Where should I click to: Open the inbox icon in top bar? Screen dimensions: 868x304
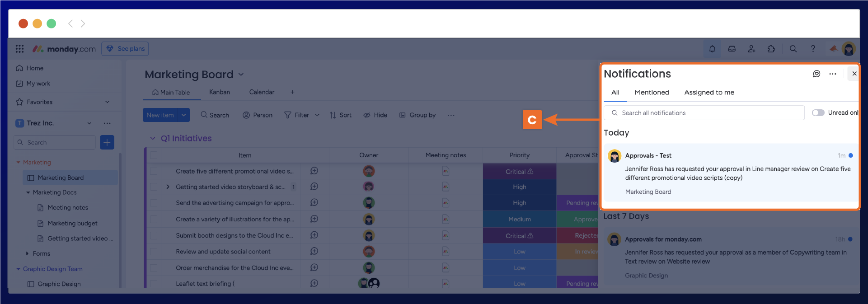pos(732,49)
